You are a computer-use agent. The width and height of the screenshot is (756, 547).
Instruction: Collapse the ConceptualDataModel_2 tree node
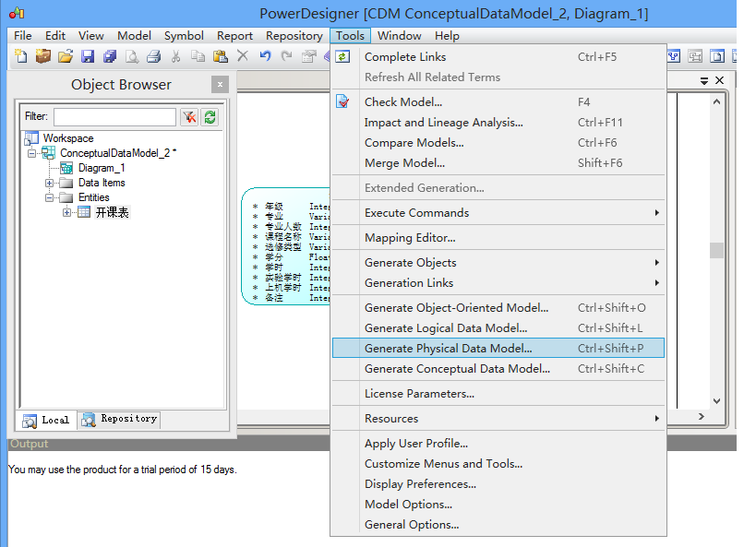pos(31,153)
